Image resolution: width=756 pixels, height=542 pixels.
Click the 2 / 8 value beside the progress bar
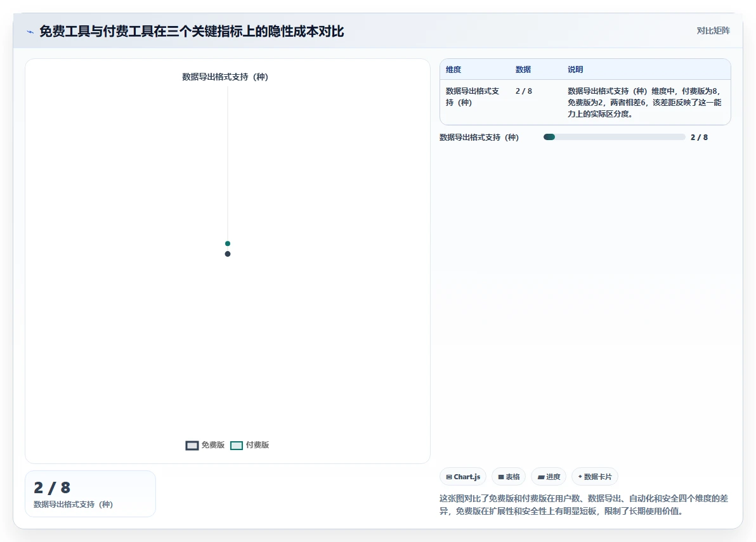(699, 138)
